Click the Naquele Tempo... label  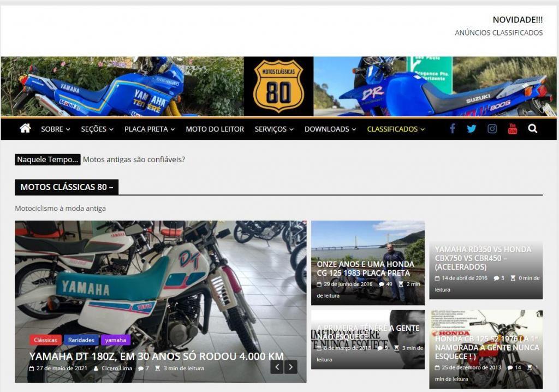[47, 159]
